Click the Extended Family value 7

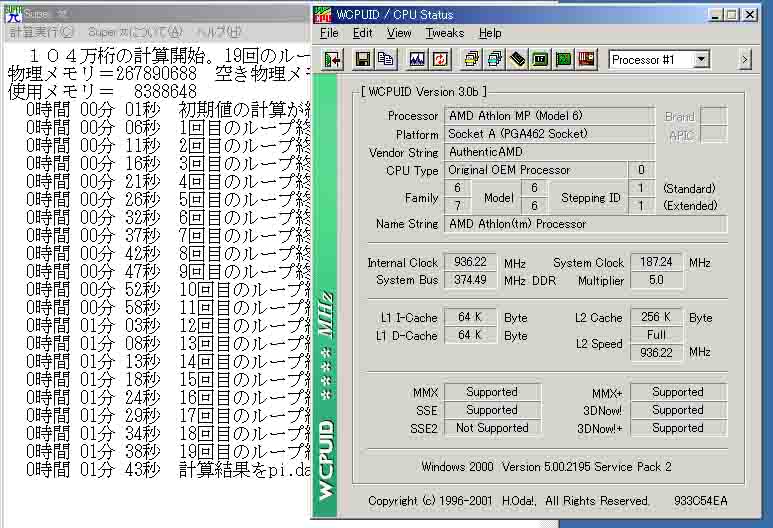click(457, 206)
